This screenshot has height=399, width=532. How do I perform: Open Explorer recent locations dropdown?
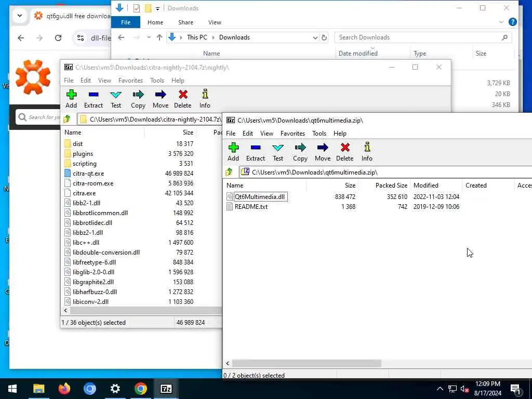(149, 37)
